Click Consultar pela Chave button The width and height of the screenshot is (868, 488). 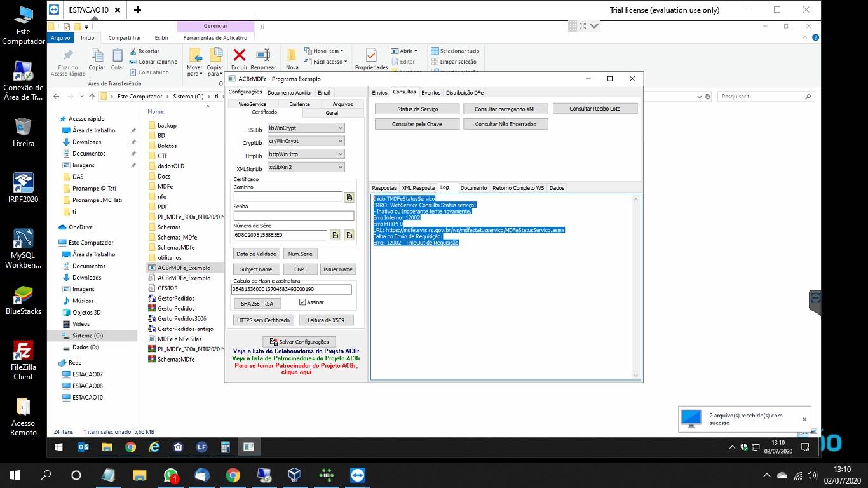tap(417, 124)
